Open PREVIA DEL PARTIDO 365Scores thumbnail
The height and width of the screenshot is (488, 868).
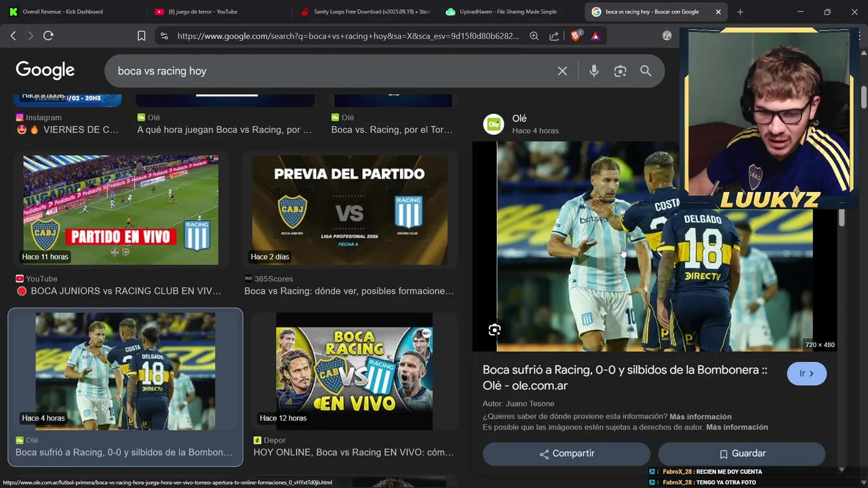(x=350, y=210)
